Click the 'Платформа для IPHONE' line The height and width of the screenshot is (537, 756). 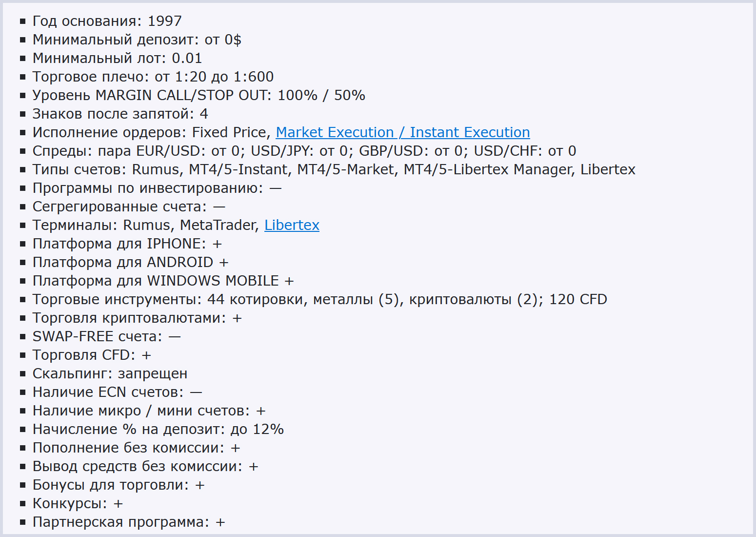127,244
